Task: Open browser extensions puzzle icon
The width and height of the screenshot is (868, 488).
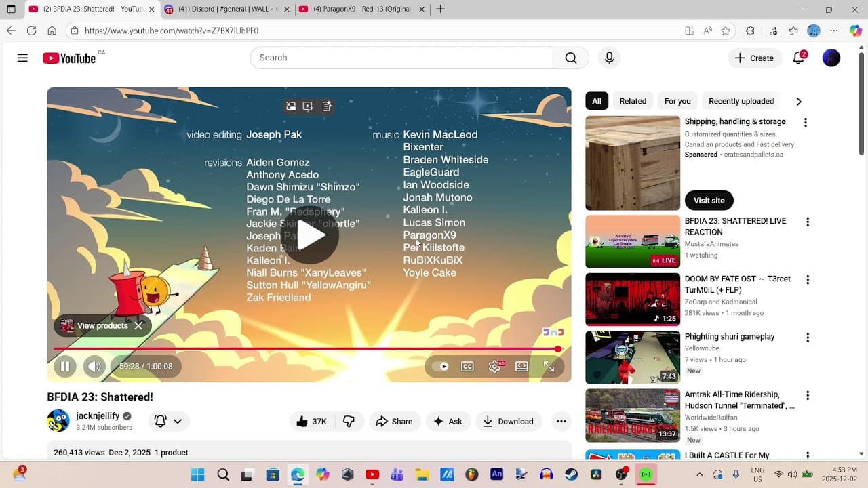Action: 750,30
